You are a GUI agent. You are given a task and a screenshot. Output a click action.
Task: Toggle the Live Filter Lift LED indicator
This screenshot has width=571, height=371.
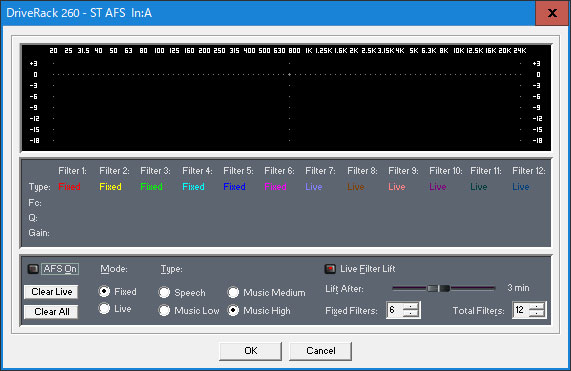(330, 269)
